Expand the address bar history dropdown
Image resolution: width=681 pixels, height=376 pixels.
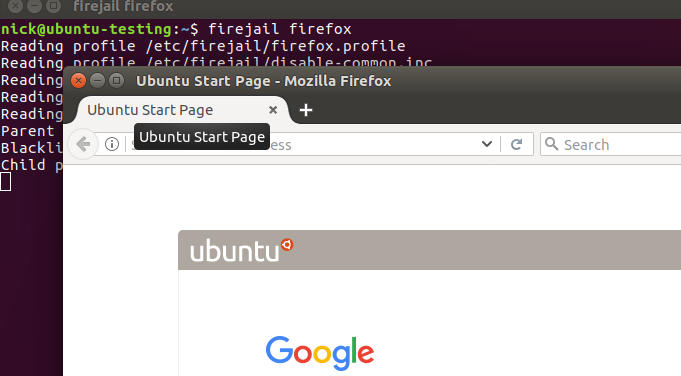point(487,144)
